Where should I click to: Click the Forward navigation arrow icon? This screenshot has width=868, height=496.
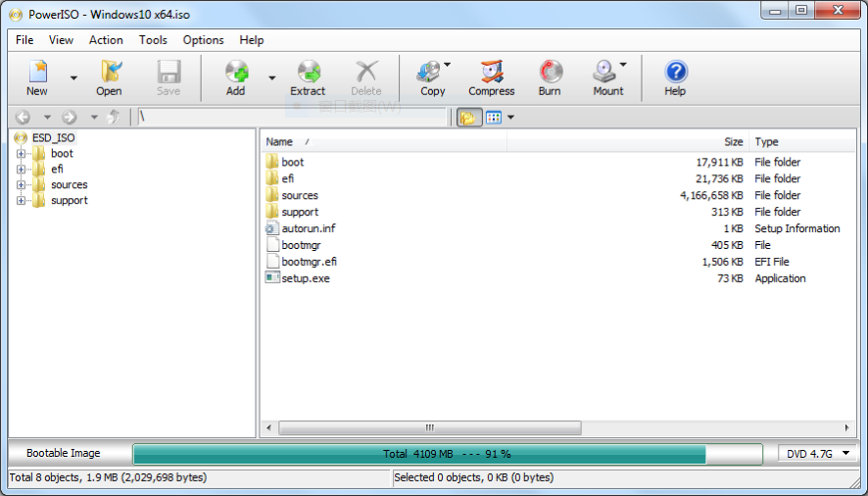(70, 117)
